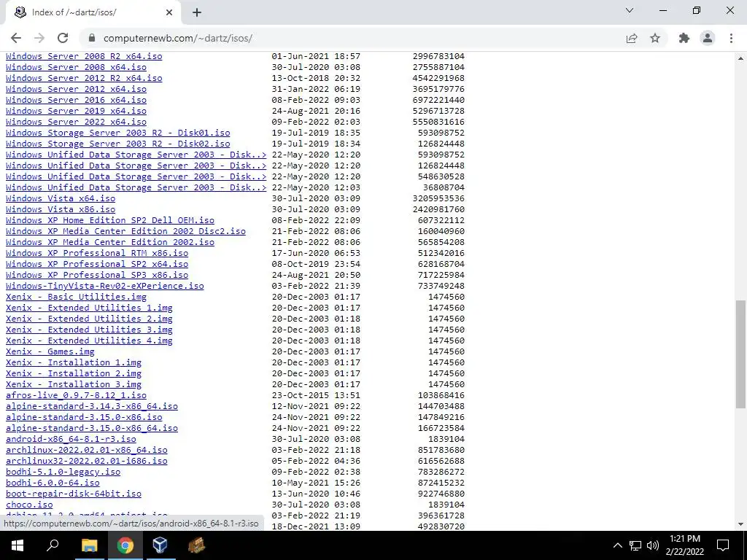Click the scrollbar up arrow
Viewport: 747px width, 560px height.
point(741,58)
